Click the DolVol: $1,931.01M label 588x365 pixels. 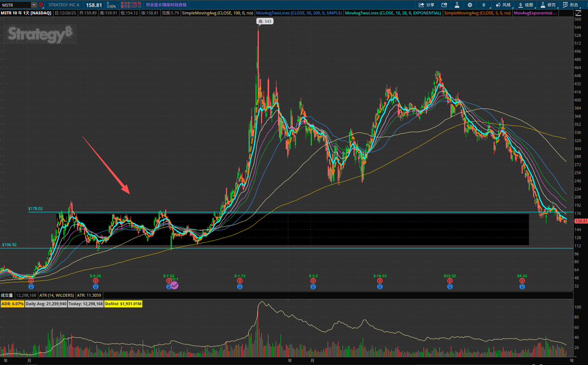pos(123,304)
